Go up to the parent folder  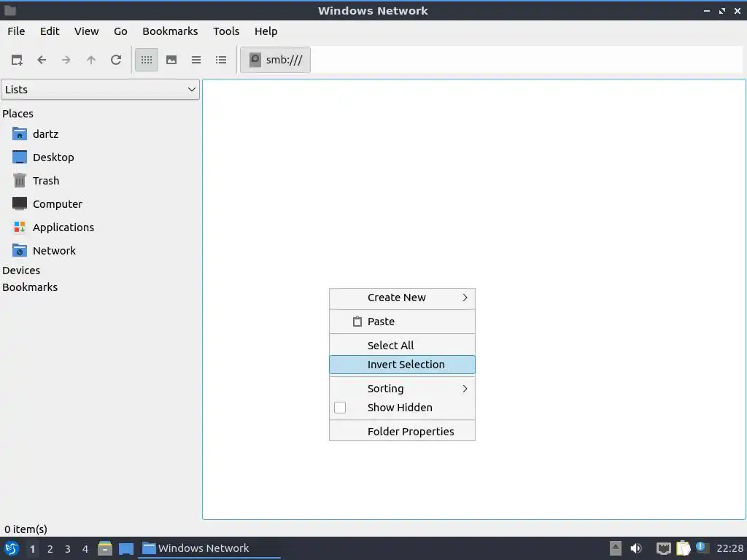pyautogui.click(x=91, y=60)
